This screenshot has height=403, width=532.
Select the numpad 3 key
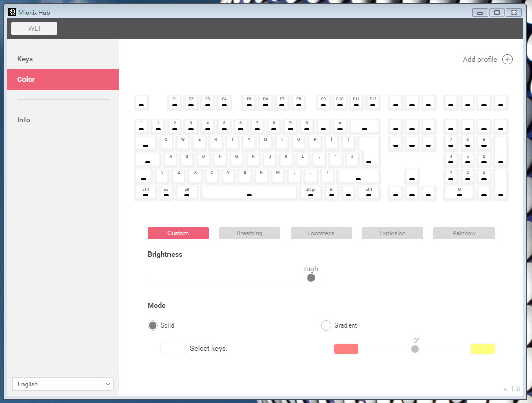click(x=484, y=177)
